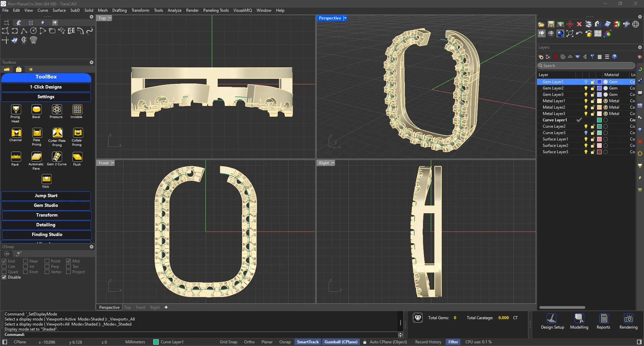Open the Perspective viewport dropdown arrow
This screenshot has height=346, width=644.
click(345, 18)
